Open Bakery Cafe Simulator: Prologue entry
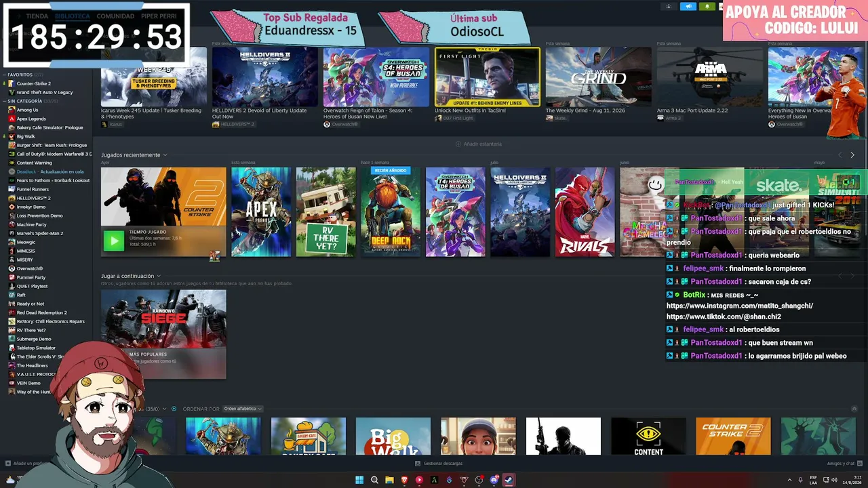The image size is (868, 488). [x=50, y=127]
